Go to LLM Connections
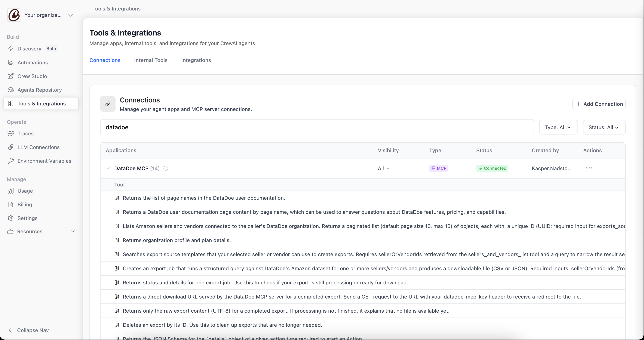This screenshot has width=644, height=340. (x=39, y=147)
